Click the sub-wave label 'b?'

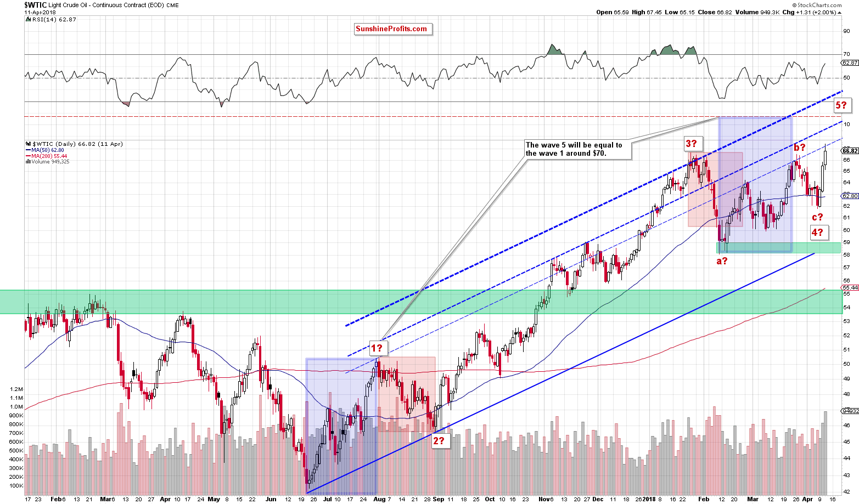click(800, 147)
